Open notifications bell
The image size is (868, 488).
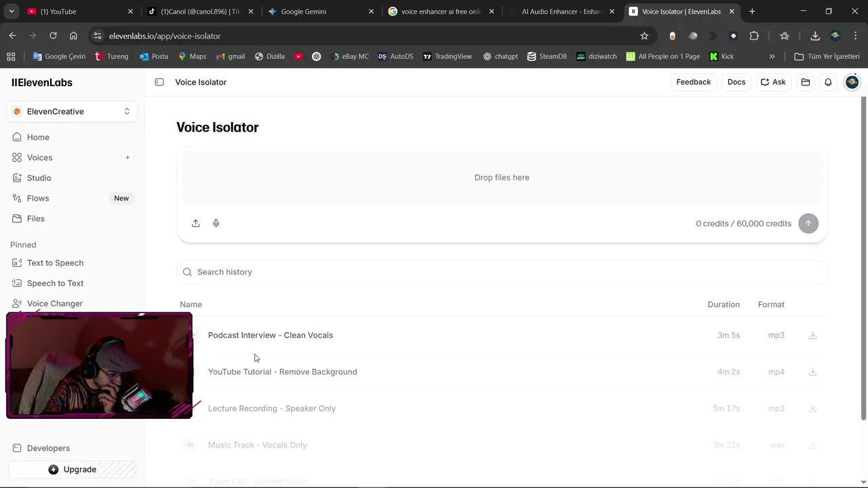click(828, 82)
